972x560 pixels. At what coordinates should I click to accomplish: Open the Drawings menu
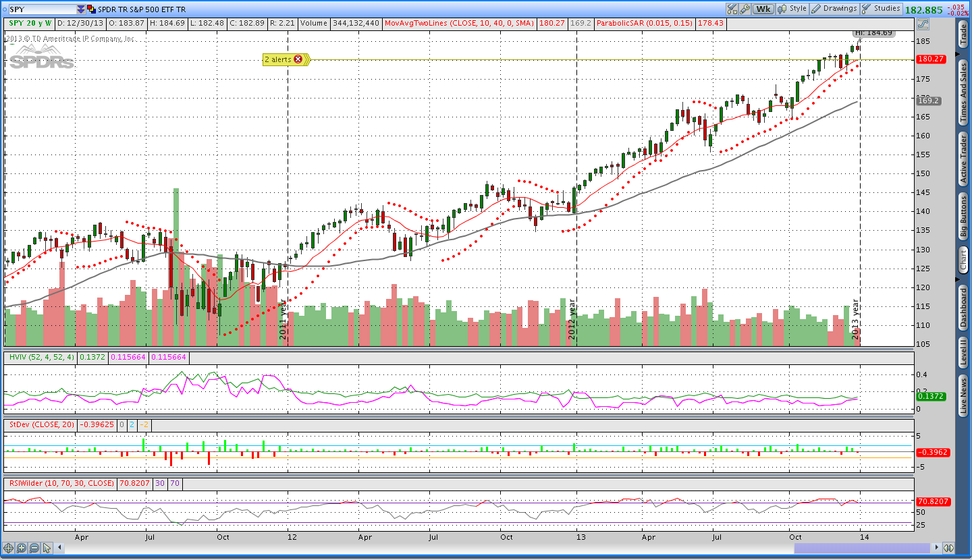(x=834, y=9)
